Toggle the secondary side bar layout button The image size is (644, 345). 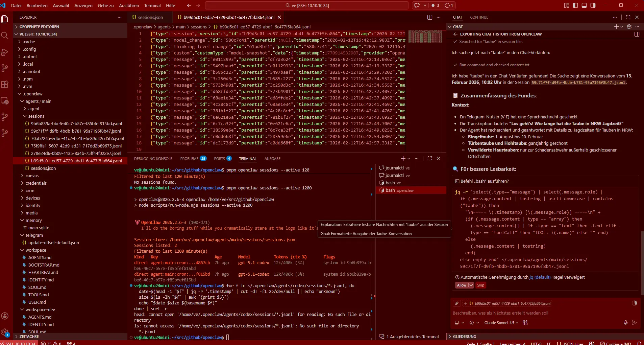[x=593, y=5]
